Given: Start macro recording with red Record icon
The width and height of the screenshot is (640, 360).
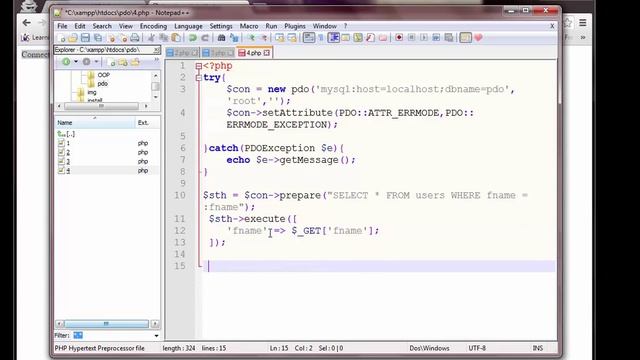Looking at the screenshot, I should pos(399,38).
